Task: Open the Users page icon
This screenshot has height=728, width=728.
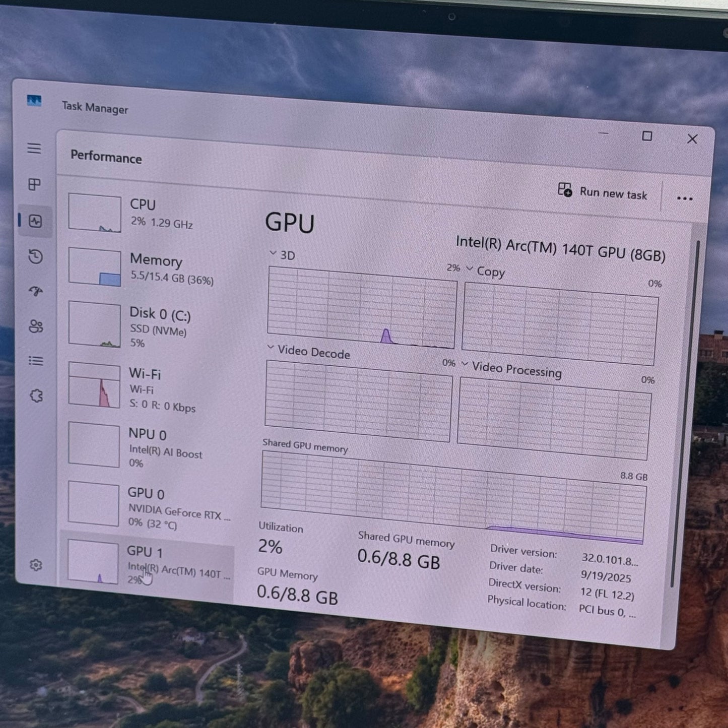Action: (x=36, y=326)
